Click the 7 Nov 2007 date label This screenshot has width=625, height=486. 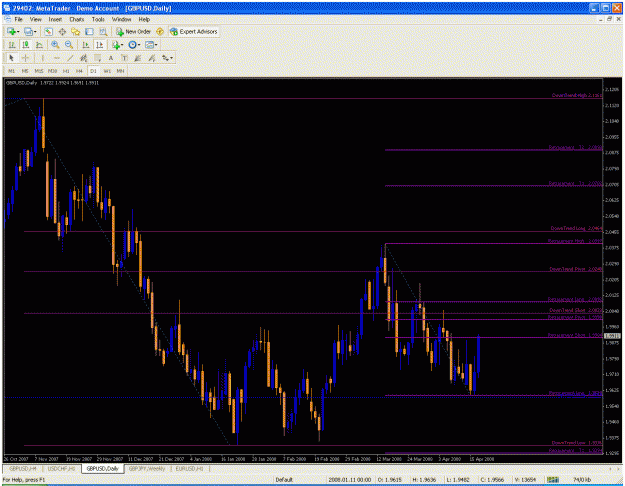(x=47, y=459)
